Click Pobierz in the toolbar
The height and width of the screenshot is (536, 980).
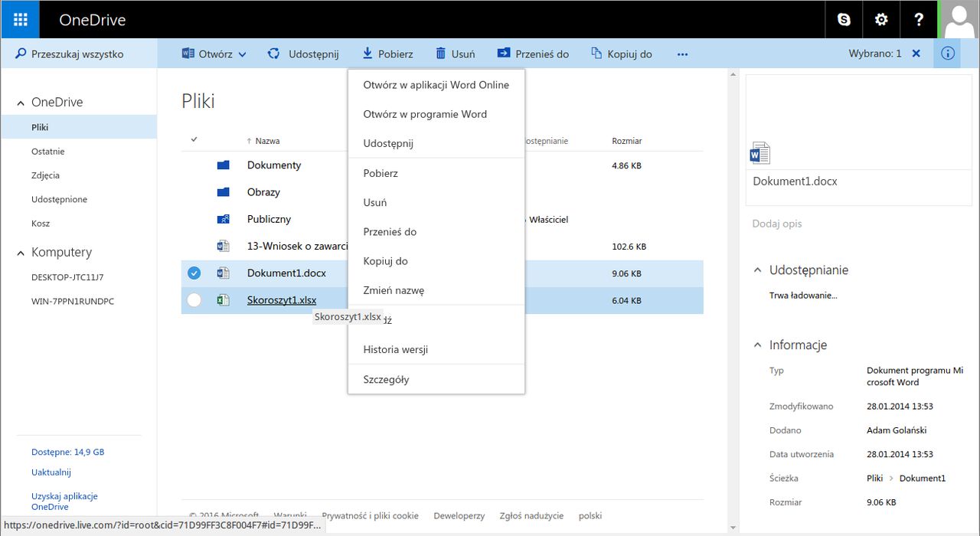pos(387,54)
